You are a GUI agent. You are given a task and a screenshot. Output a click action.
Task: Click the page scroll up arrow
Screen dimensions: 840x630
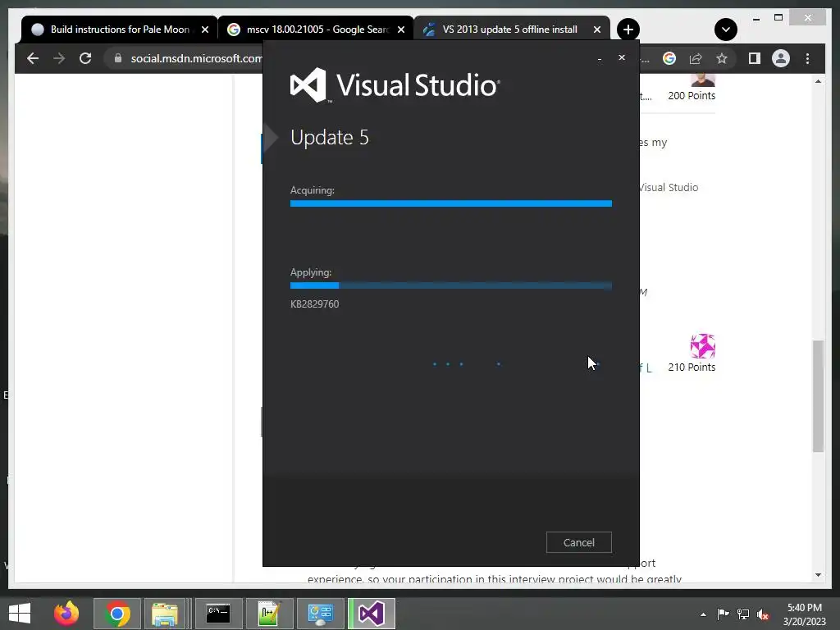818,81
